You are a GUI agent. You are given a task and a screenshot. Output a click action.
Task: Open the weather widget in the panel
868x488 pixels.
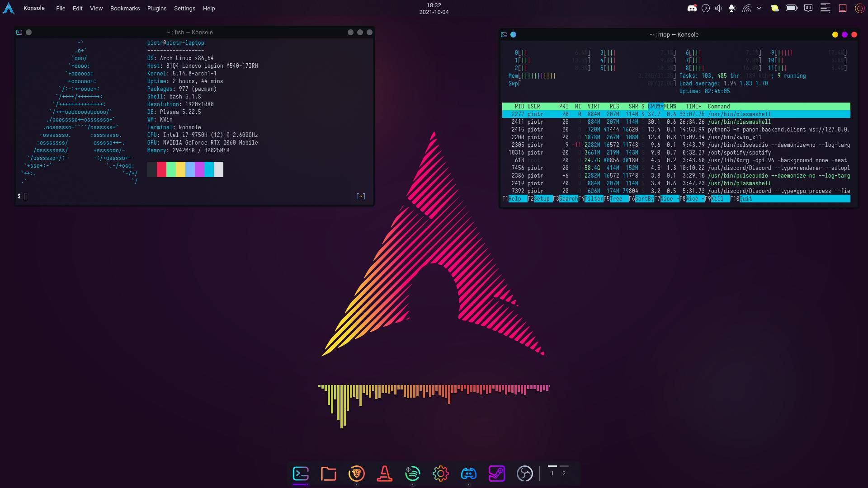(775, 8)
